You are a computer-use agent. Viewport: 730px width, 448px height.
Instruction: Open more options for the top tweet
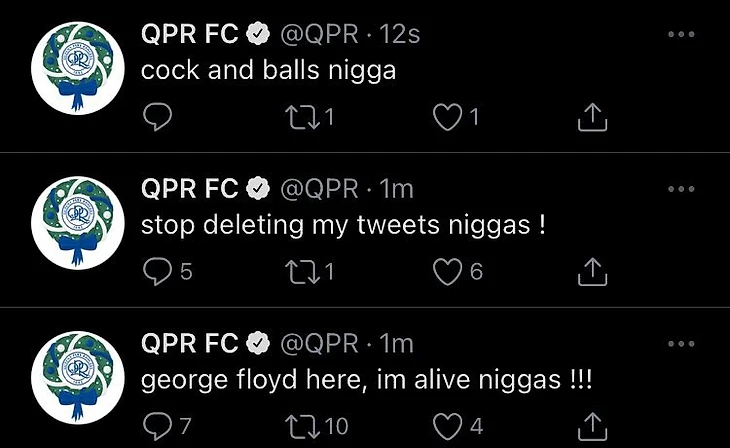point(680,34)
